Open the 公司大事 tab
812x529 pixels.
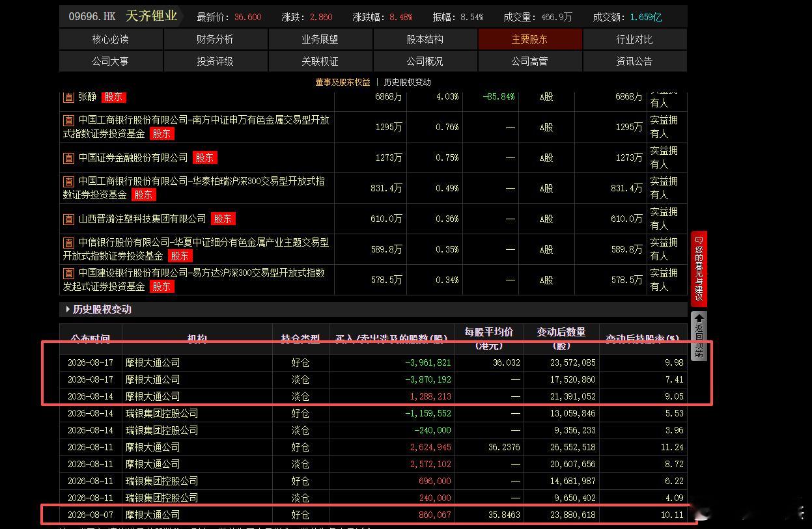pos(111,61)
